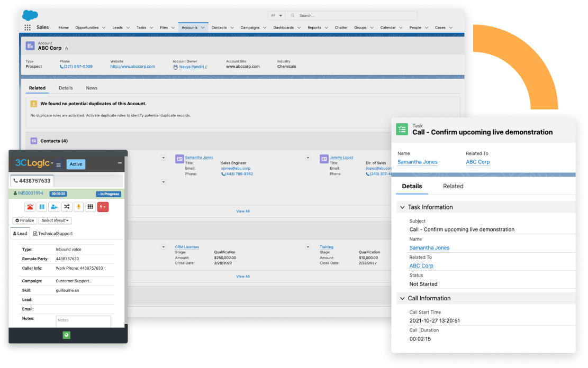This screenshot has height=368, width=588.
Task: Open the 3CLogic logo dropdown arrow
Action: click(x=52, y=163)
